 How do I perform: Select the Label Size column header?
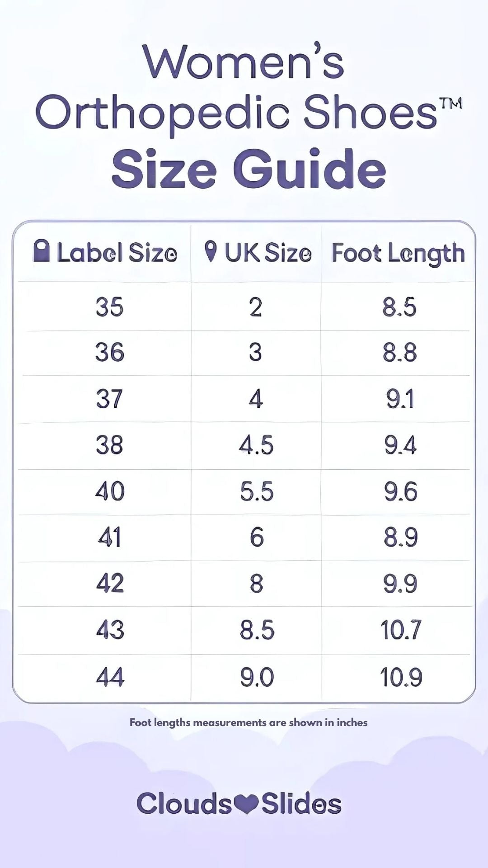105,252
